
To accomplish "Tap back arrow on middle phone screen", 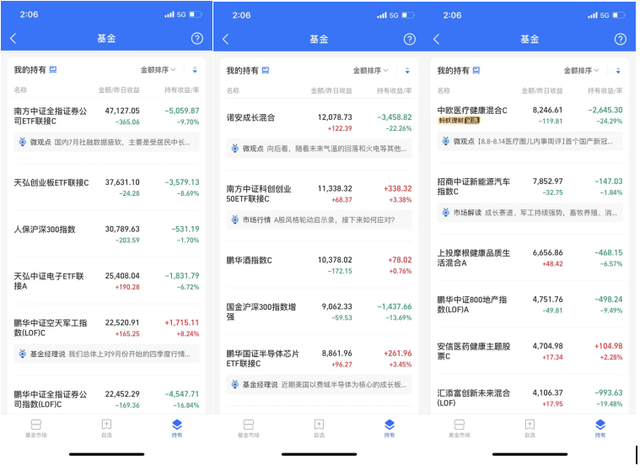I will (226, 39).
